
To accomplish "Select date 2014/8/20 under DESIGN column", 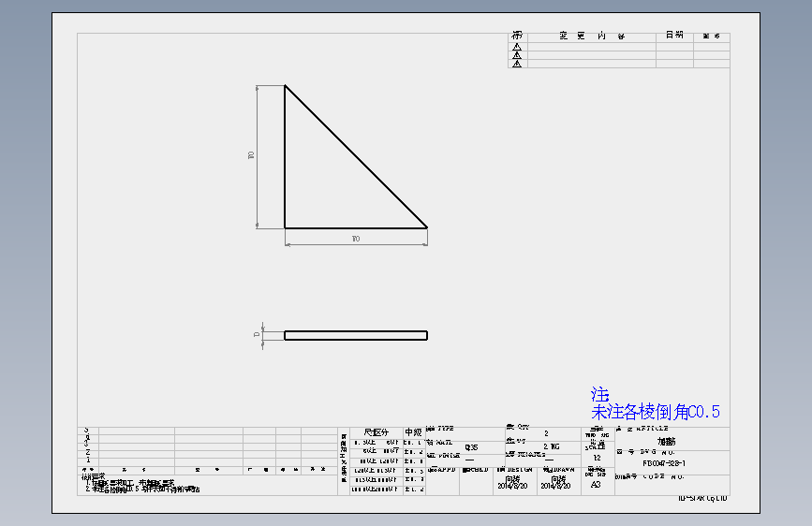I will tap(512, 486).
